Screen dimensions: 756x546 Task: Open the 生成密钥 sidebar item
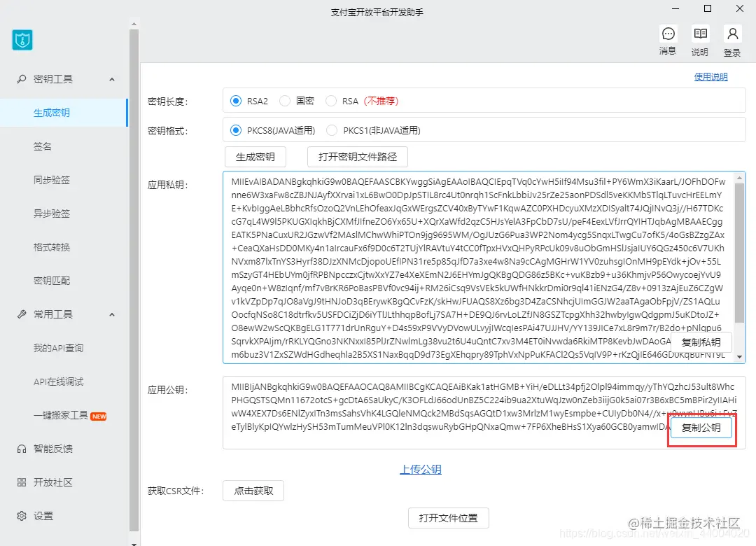pos(64,113)
